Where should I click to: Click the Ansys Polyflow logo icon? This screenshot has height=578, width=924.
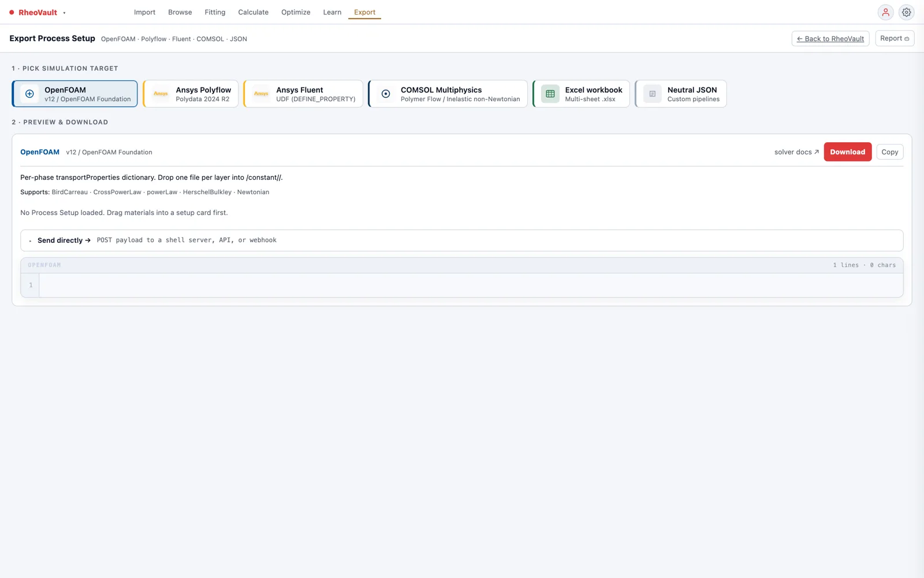(x=161, y=94)
